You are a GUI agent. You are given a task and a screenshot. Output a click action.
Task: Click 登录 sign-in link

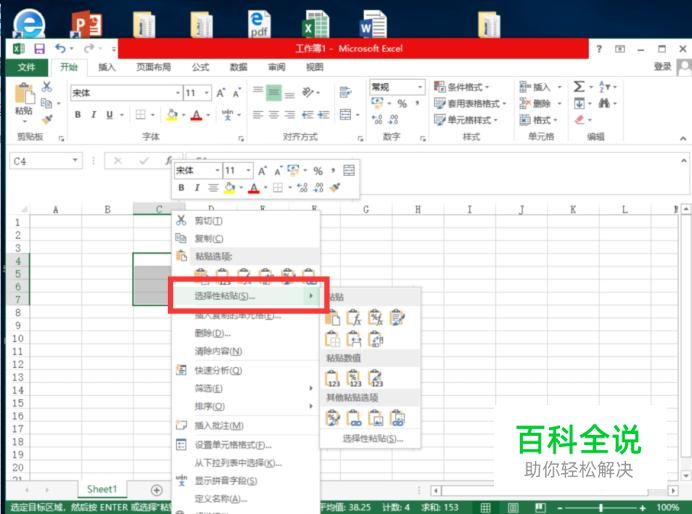tap(662, 67)
